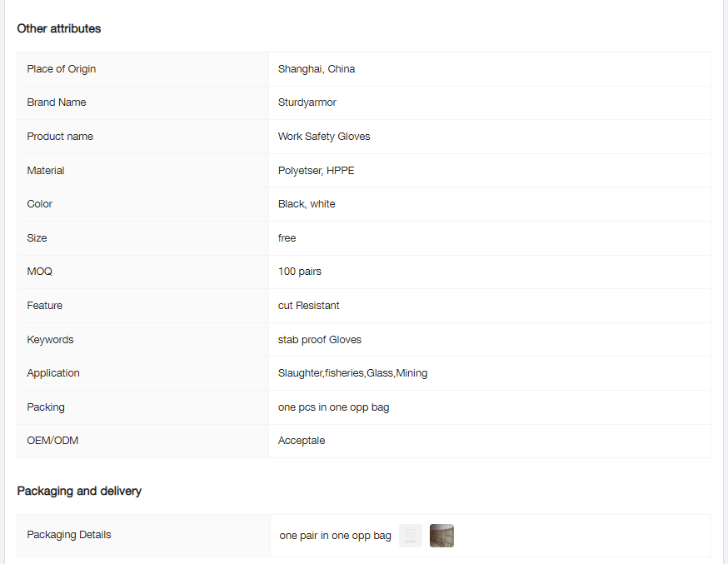Click the 'cut Resistant' feature value
728x564 pixels.
[309, 306]
